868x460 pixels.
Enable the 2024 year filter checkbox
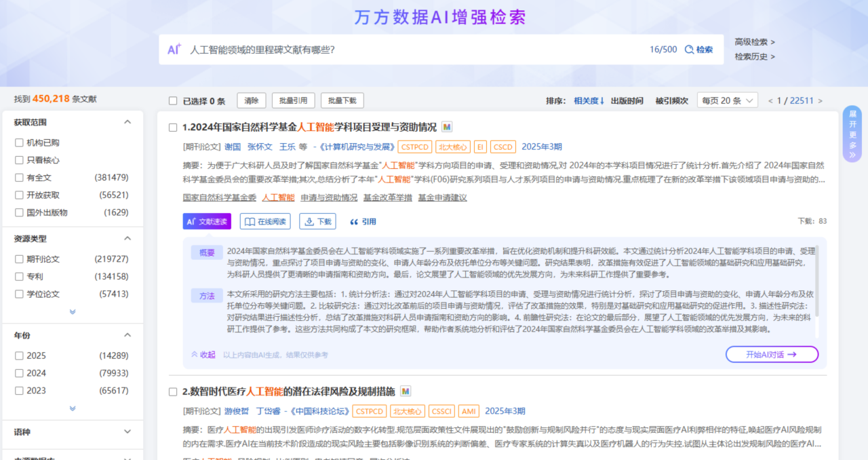click(x=20, y=373)
